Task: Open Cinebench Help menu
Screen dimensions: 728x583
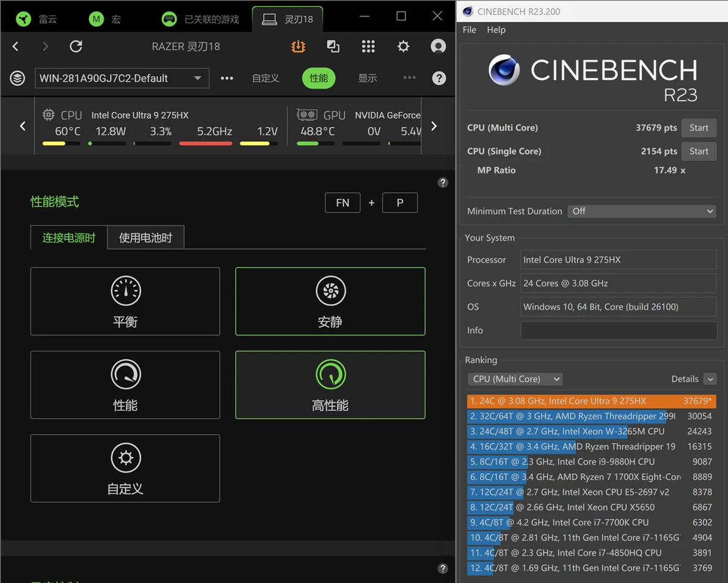Action: point(496,30)
